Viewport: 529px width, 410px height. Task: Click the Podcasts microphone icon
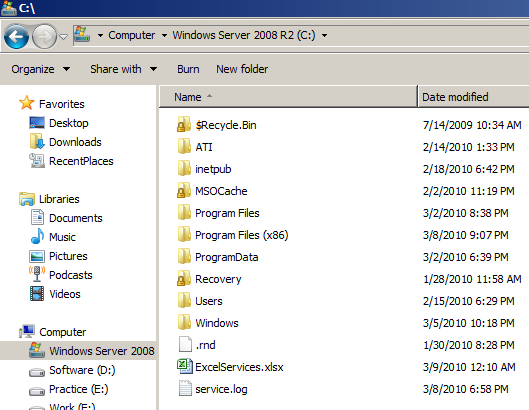point(37,274)
